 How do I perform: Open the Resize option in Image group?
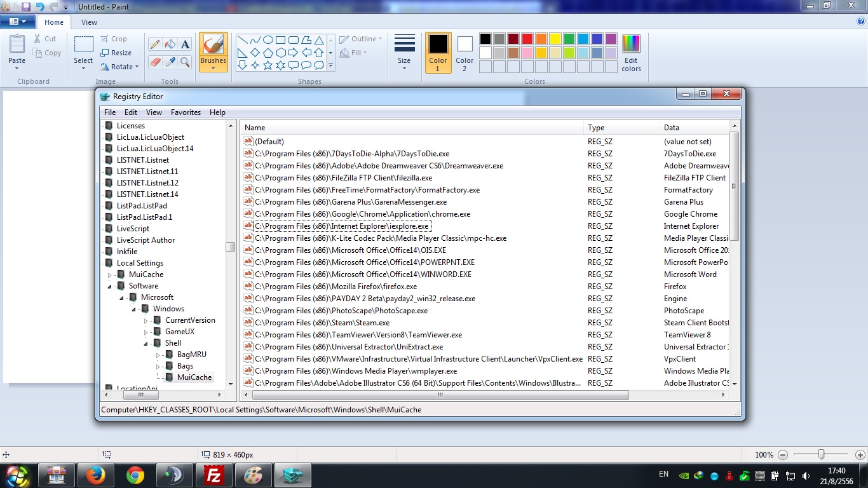(116, 53)
